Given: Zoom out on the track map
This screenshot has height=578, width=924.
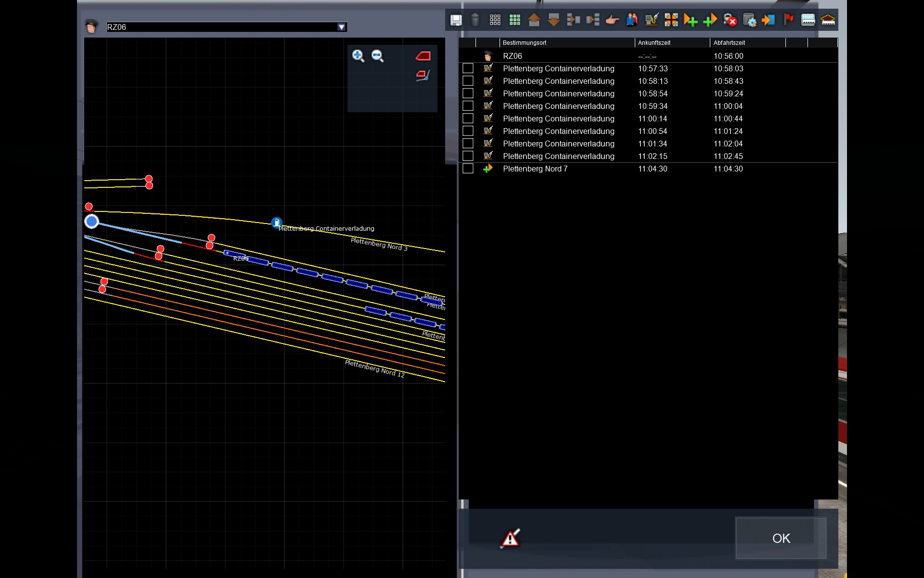Looking at the screenshot, I should pos(378,56).
